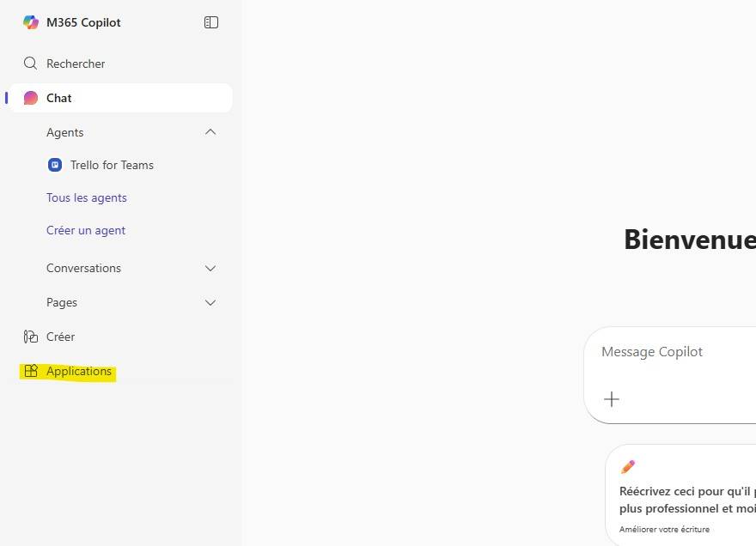Screen dimensions: 756x546
Task: Open the Chat menu item
Action: (x=59, y=98)
